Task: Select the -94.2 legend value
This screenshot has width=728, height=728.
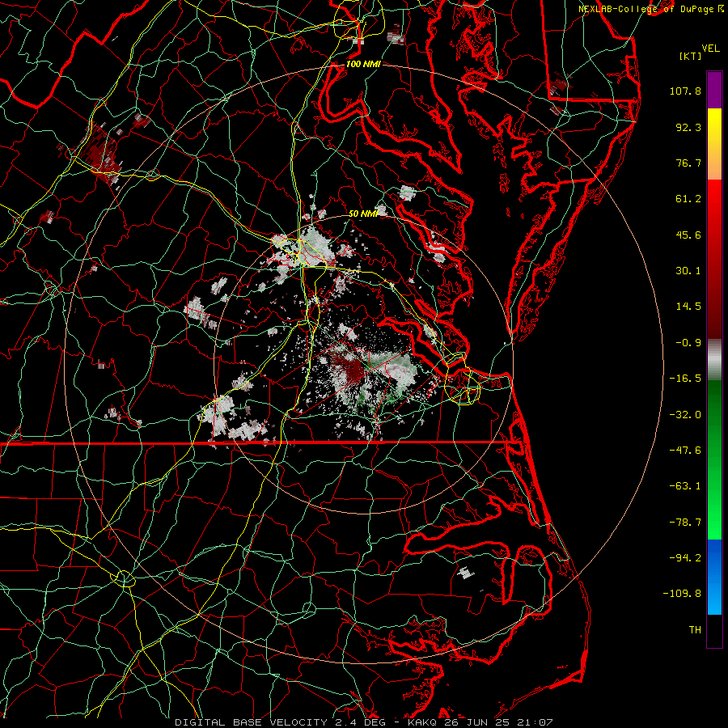Action: [685, 558]
